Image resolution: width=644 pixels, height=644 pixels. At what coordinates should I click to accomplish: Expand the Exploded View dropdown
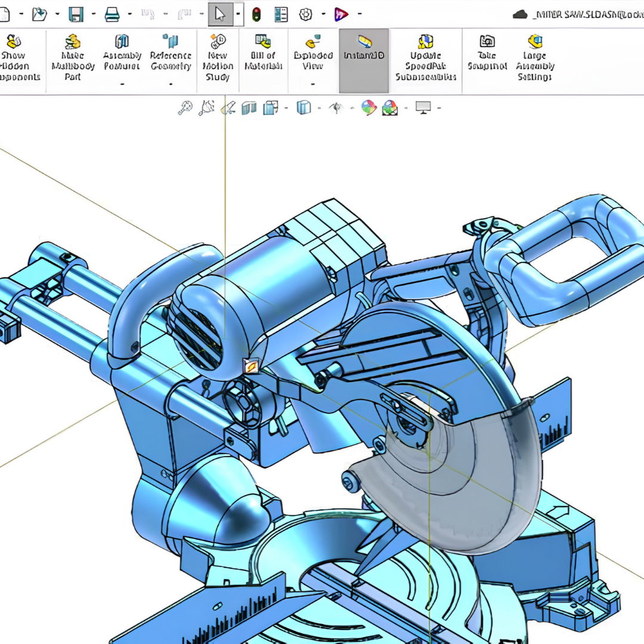click(x=313, y=84)
